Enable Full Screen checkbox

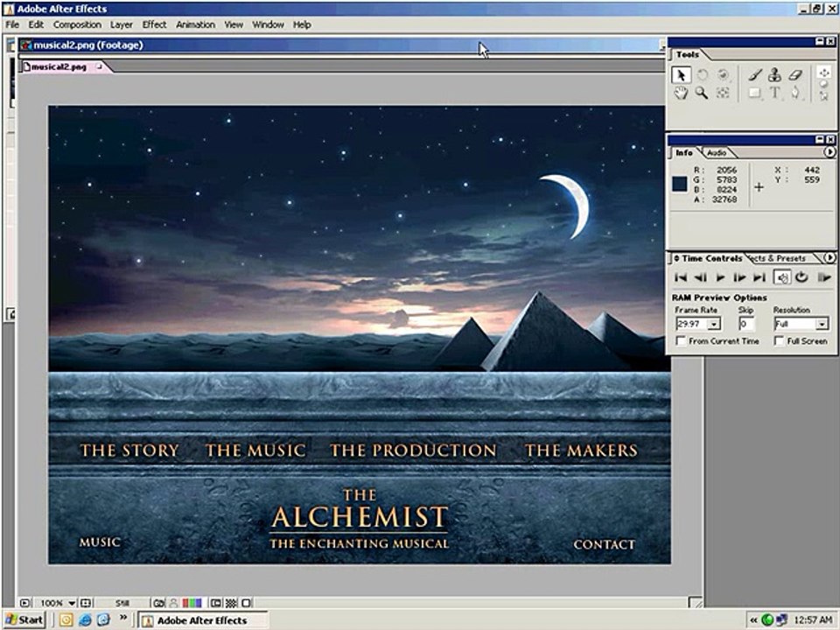(x=779, y=340)
